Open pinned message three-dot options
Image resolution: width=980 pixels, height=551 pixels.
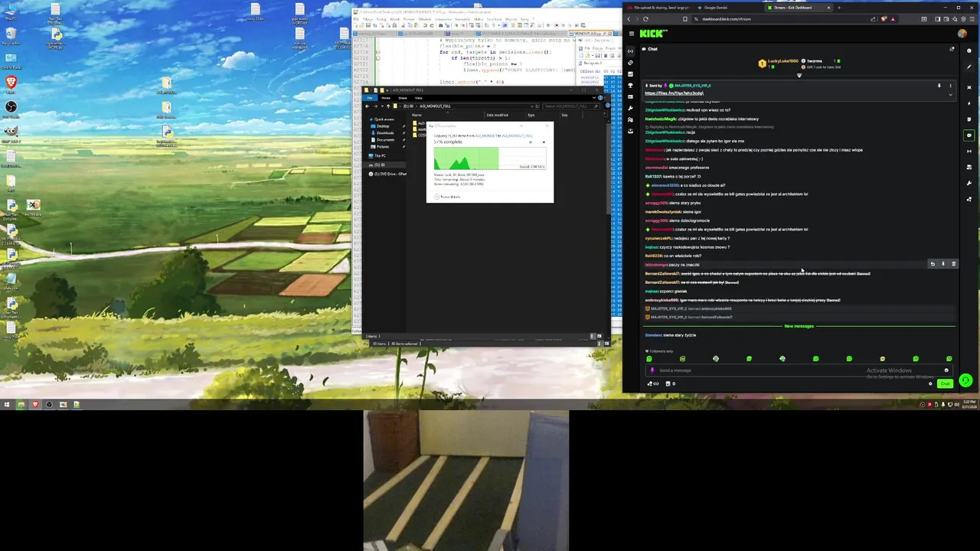click(x=951, y=86)
